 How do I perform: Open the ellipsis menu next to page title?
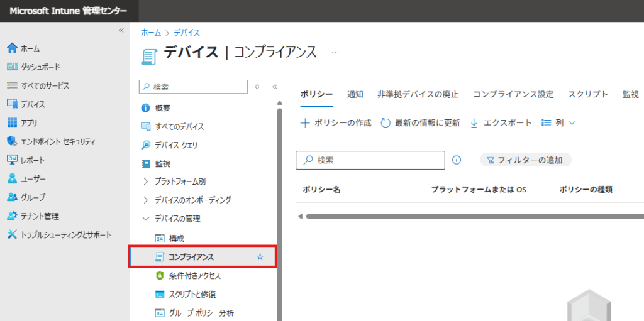point(336,53)
